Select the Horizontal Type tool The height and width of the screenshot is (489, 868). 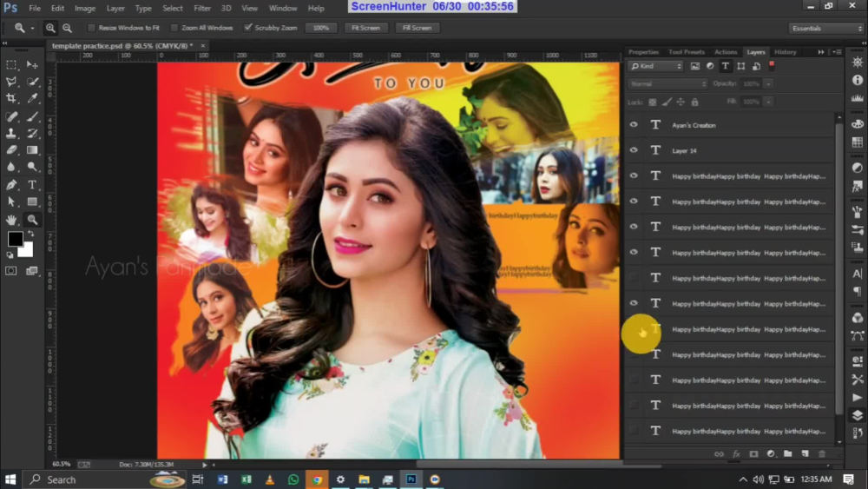32,185
